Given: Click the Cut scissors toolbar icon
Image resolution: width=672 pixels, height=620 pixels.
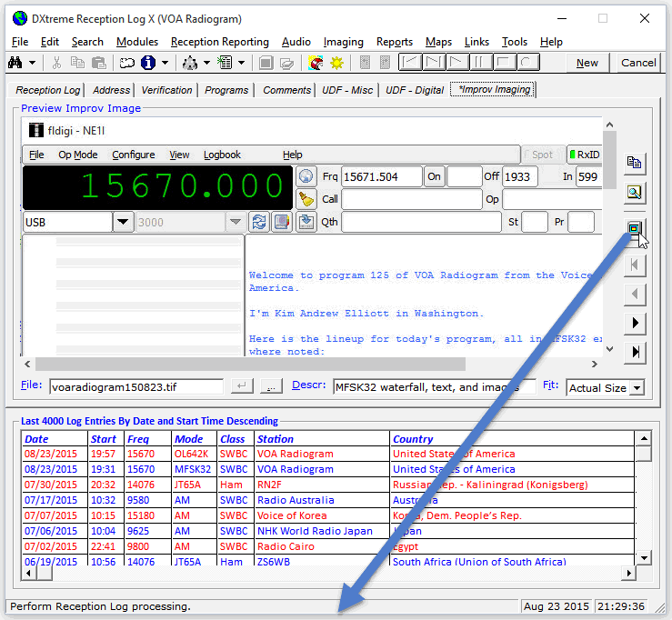Looking at the screenshot, I should pos(56,63).
